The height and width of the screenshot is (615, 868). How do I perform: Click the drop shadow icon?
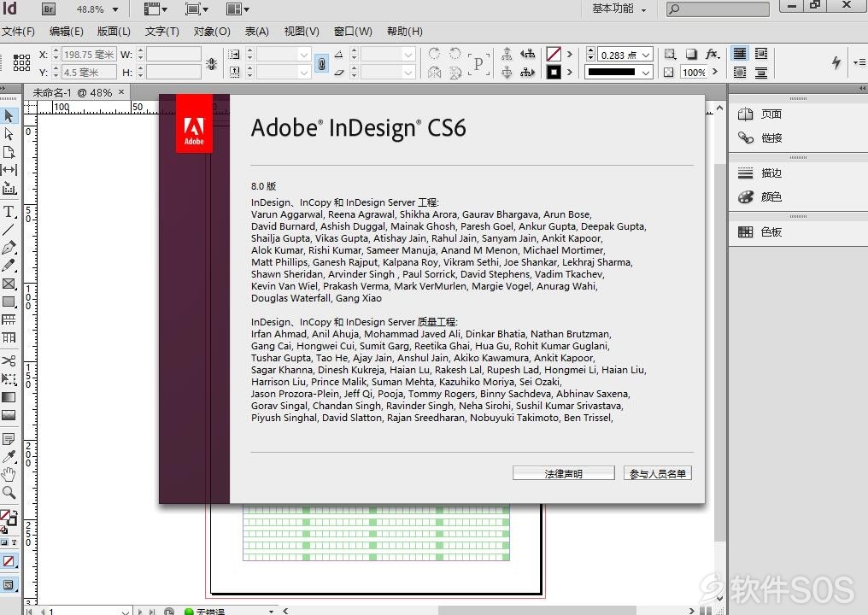(x=691, y=54)
